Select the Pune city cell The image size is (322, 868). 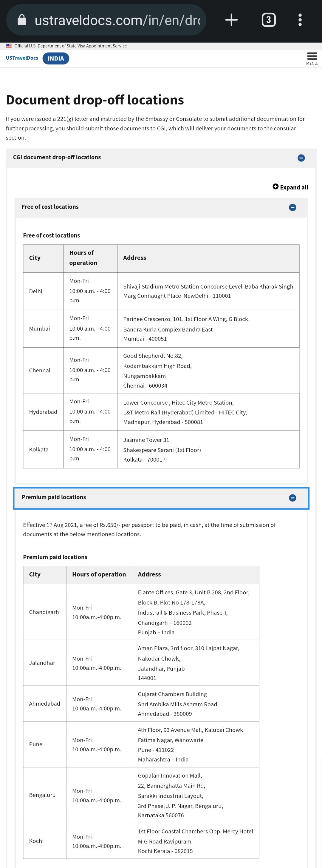tap(44, 744)
